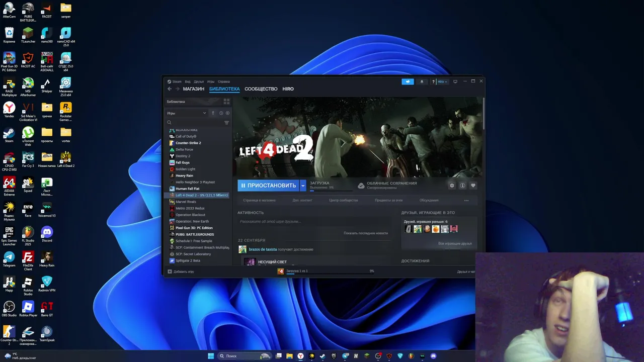Screen dimensions: 644x362
Task: Open the Steam announcements megaphone button
Action: coord(408,81)
